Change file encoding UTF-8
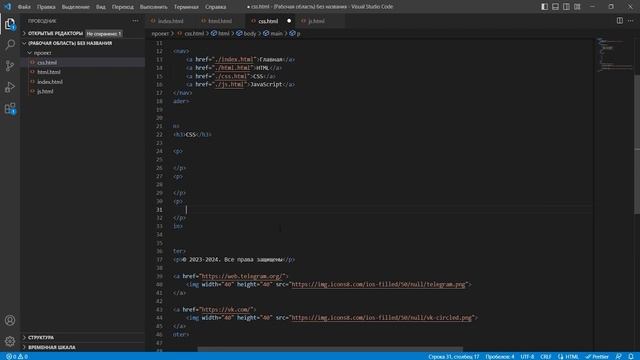Screen dimensions: 640x360 (527, 356)
